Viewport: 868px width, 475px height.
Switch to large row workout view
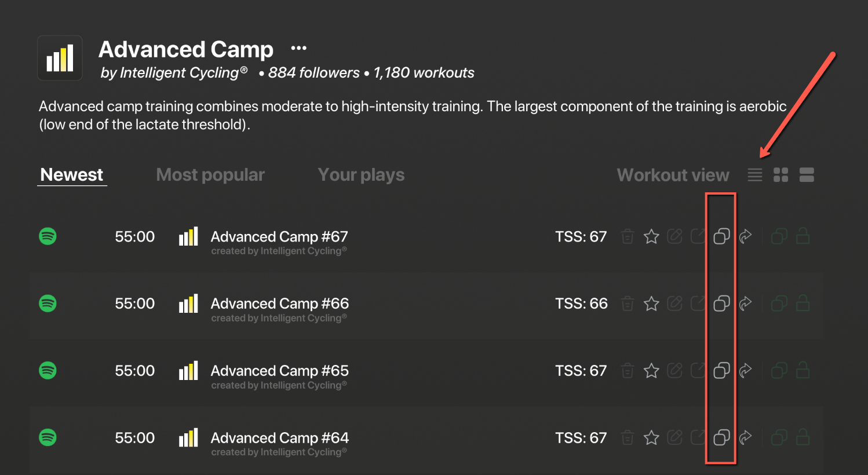[807, 175]
